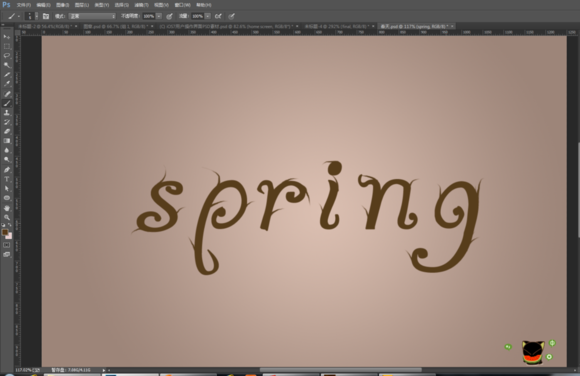Select the Lasso tool
This screenshot has width=580, height=376.
tap(7, 56)
